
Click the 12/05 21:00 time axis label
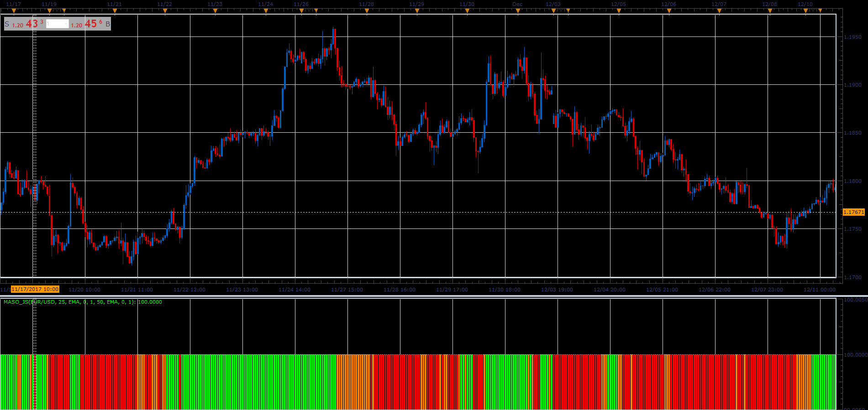662,290
